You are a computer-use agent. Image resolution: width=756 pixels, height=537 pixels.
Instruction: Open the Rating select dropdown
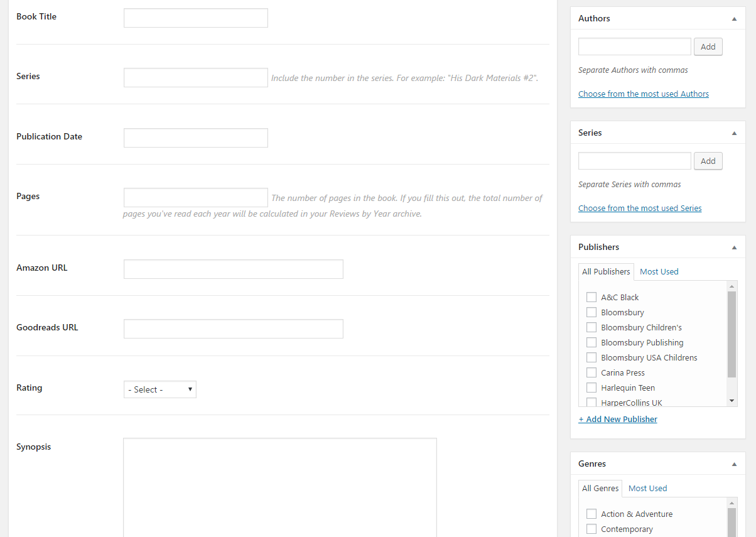point(160,389)
